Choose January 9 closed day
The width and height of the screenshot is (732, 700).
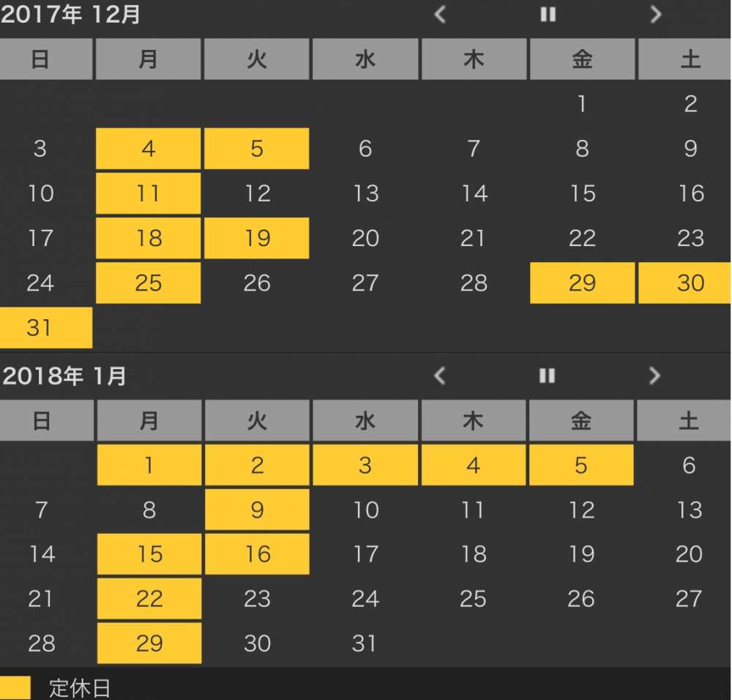coord(257,510)
